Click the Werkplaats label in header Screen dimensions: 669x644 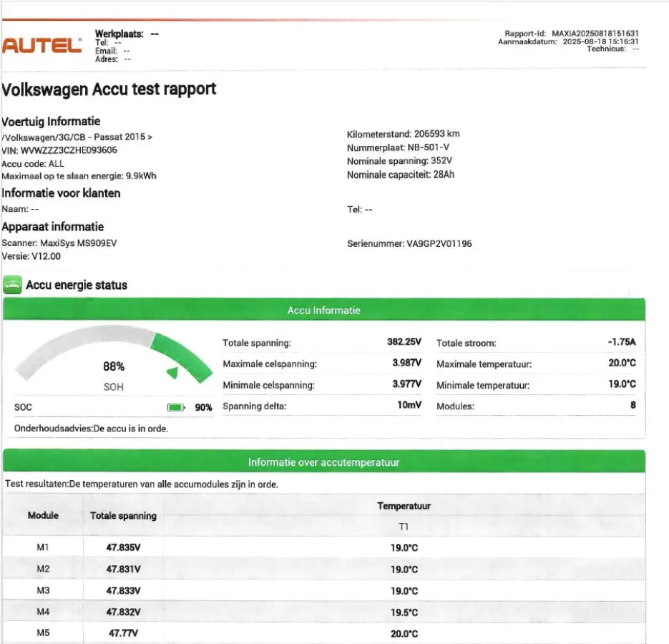tap(119, 34)
